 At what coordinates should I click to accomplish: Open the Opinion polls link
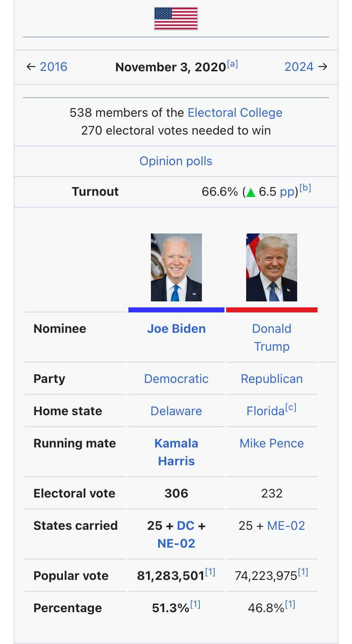[176, 161]
